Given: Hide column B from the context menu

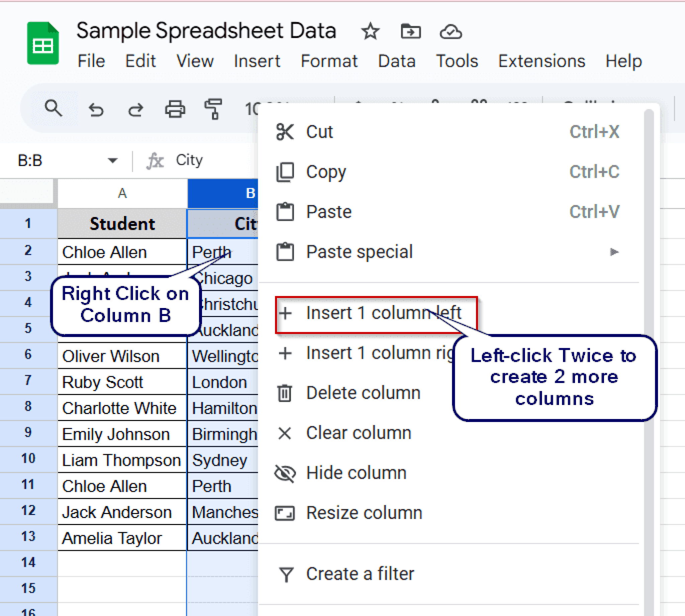Looking at the screenshot, I should (x=356, y=473).
